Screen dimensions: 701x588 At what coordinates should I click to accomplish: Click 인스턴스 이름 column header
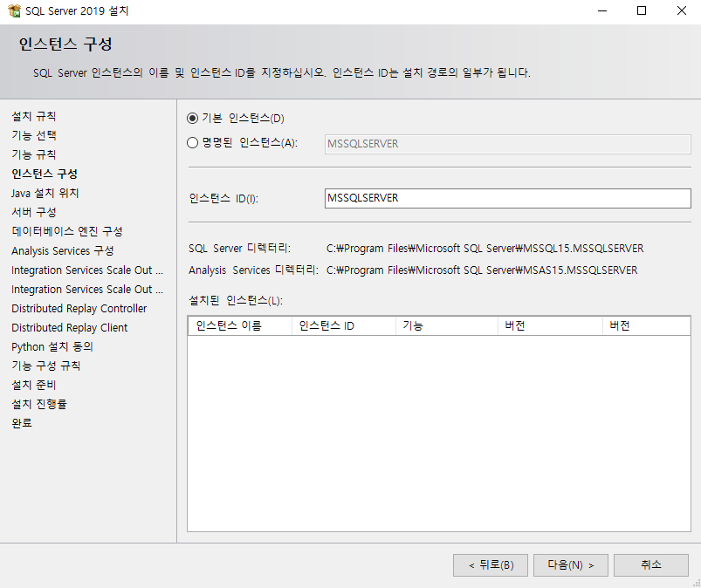(240, 325)
